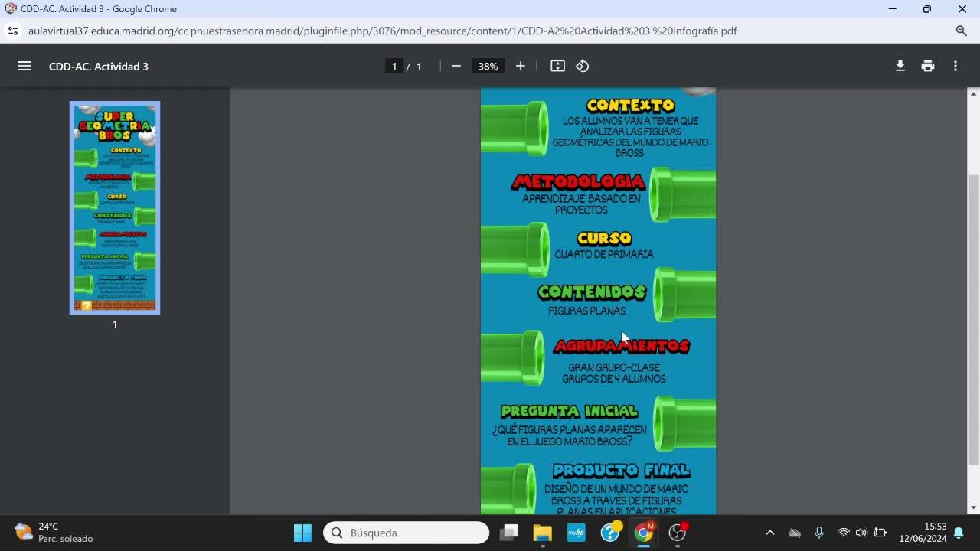Edit the current page number field

pos(394,67)
